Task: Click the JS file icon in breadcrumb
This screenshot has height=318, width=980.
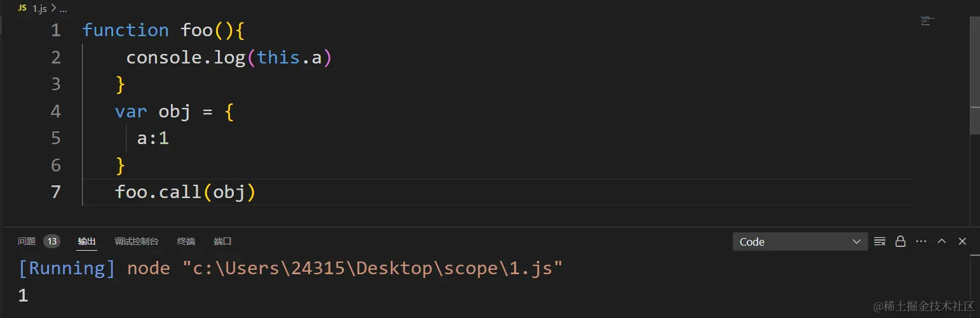Action: pyautogui.click(x=22, y=9)
